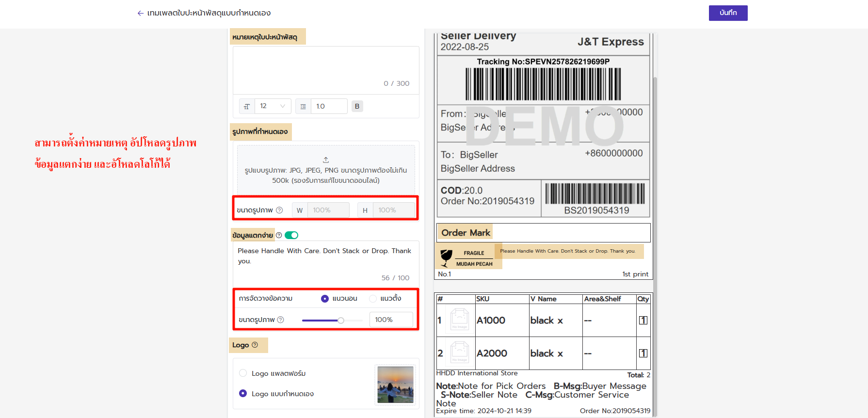Click the font size icon
The width and height of the screenshot is (868, 418).
[247, 106]
